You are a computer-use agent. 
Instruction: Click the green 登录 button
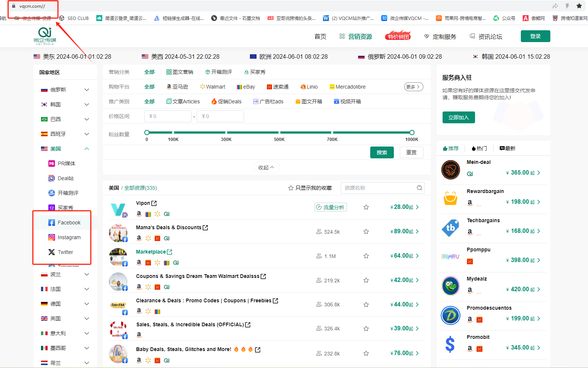[535, 36]
